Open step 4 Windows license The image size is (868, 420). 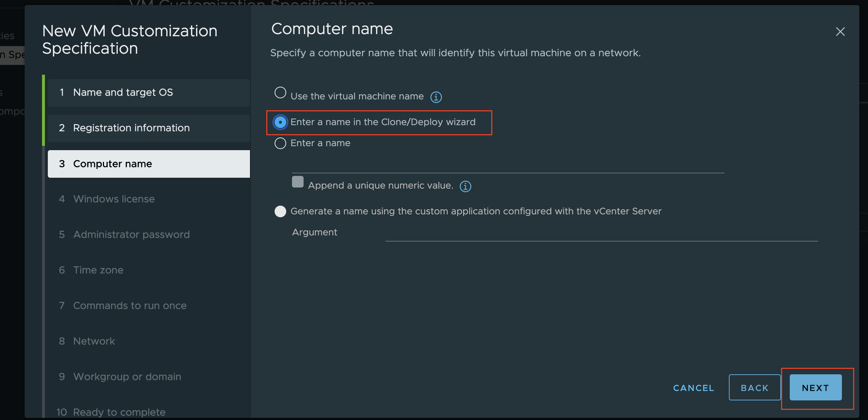tap(114, 199)
